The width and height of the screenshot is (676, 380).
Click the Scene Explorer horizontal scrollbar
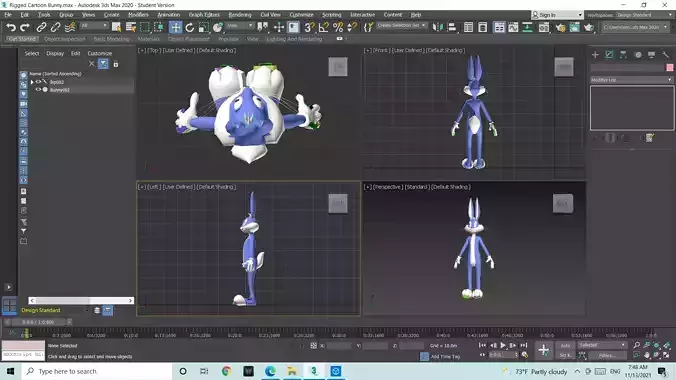(x=81, y=300)
